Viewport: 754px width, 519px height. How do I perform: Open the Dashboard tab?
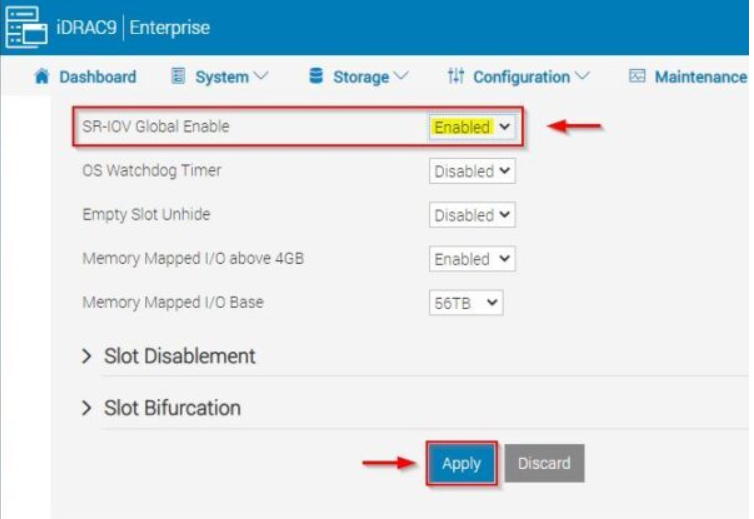click(x=97, y=77)
